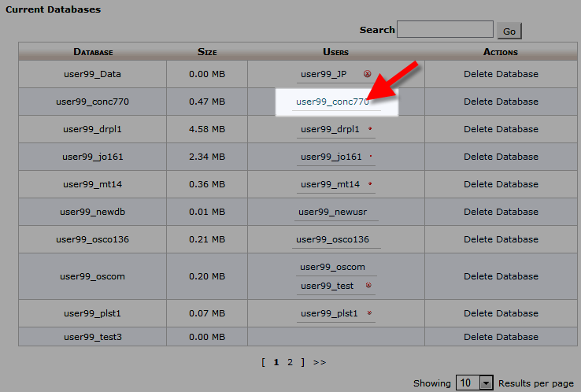
Task: Click remove icon beside user99_test
Action: tap(368, 286)
